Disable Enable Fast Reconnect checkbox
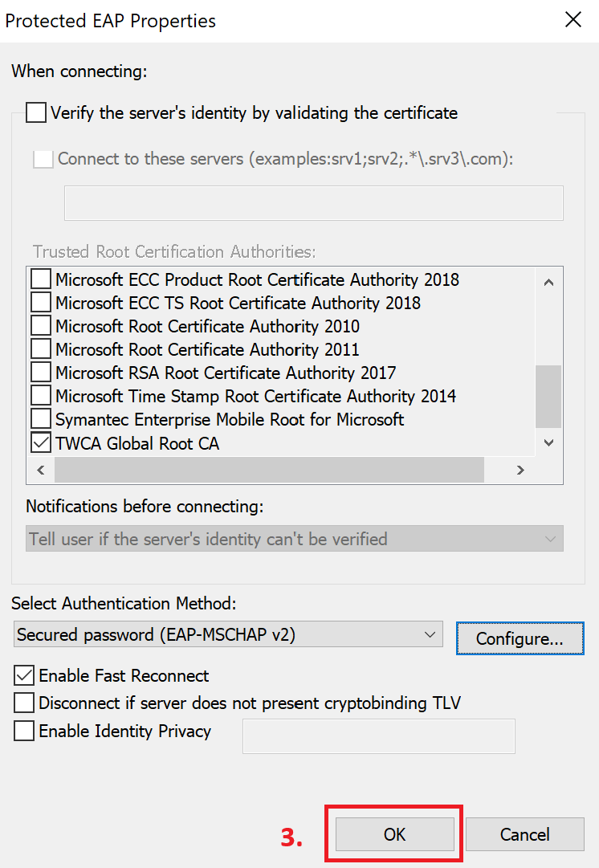Viewport: 599px width, 868px height. point(25,675)
